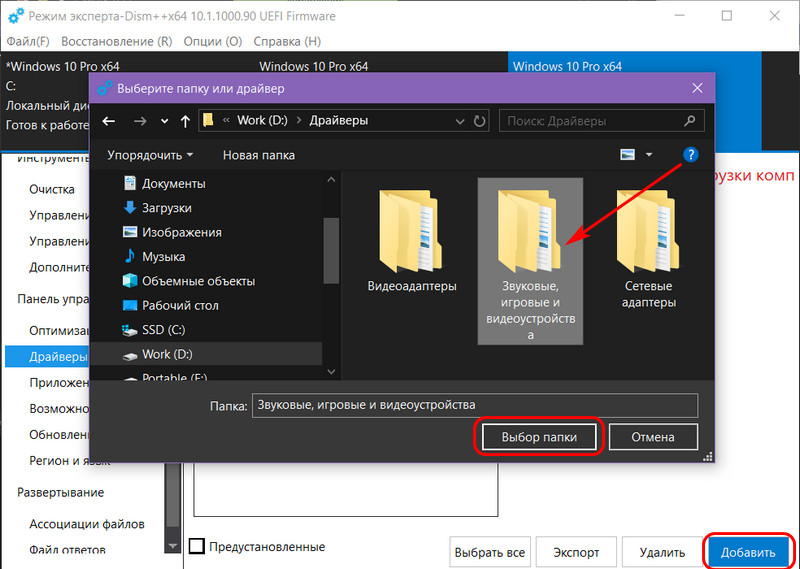
Task: Click the Музыка note icon
Action: [130, 256]
